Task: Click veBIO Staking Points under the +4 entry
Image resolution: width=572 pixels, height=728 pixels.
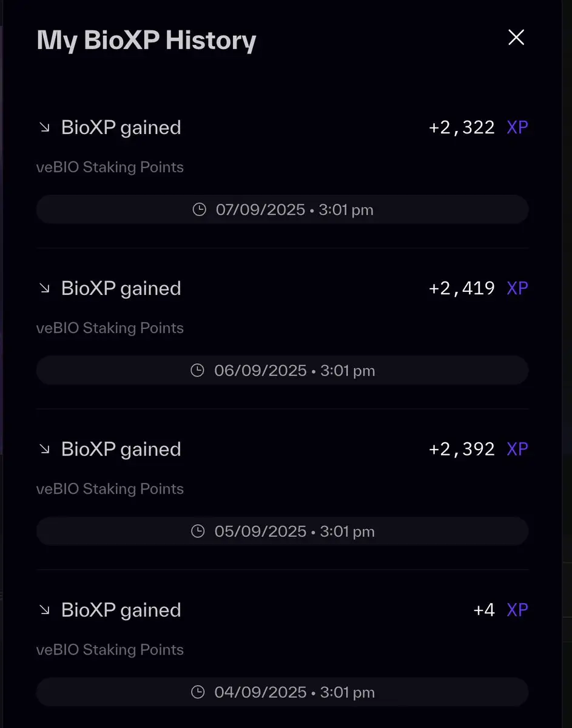Action: (110, 649)
